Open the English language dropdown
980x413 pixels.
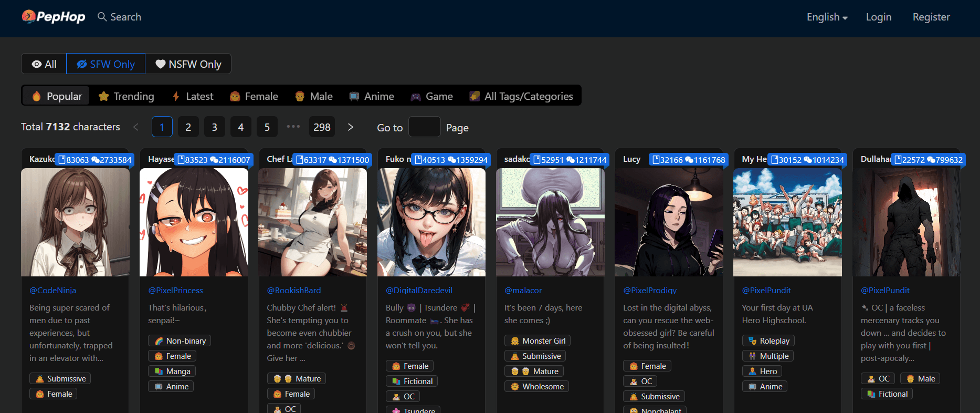(x=827, y=17)
